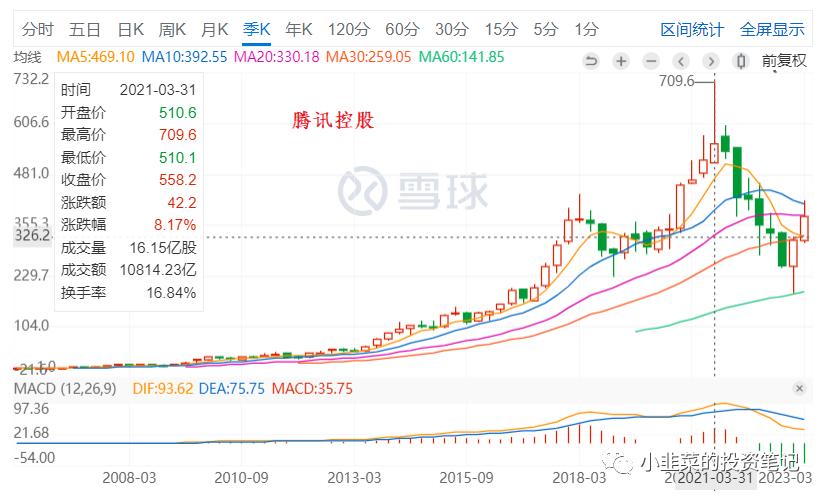Image resolution: width=826 pixels, height=498 pixels.
Task: Switch to 年K tab
Action: coord(299,29)
